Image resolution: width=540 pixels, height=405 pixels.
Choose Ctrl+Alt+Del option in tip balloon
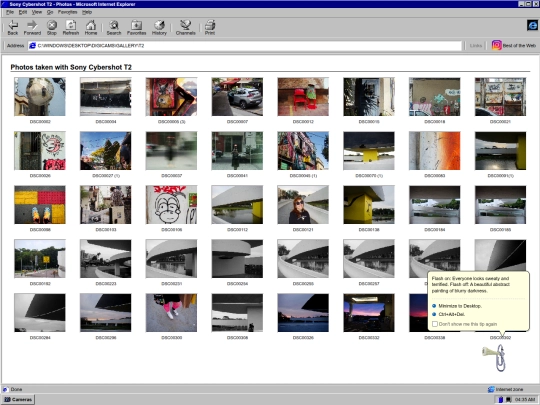pyautogui.click(x=449, y=314)
